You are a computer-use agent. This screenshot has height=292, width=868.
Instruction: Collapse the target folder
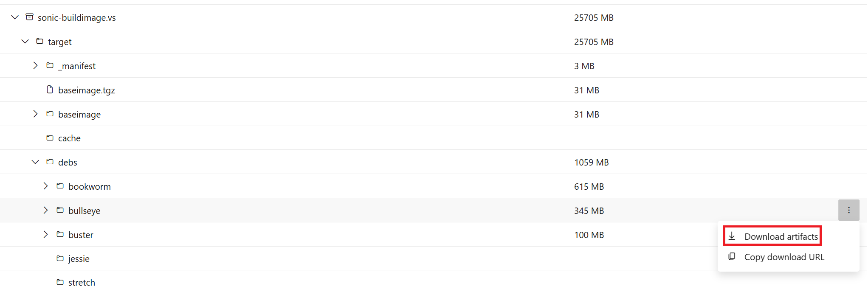click(x=25, y=42)
